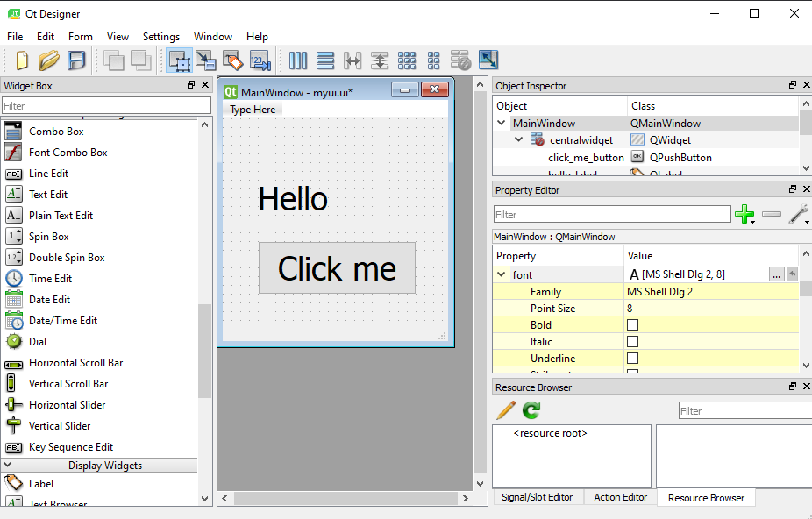Select the Edit Signals/Slots tool
The height and width of the screenshot is (519, 812).
tap(206, 60)
